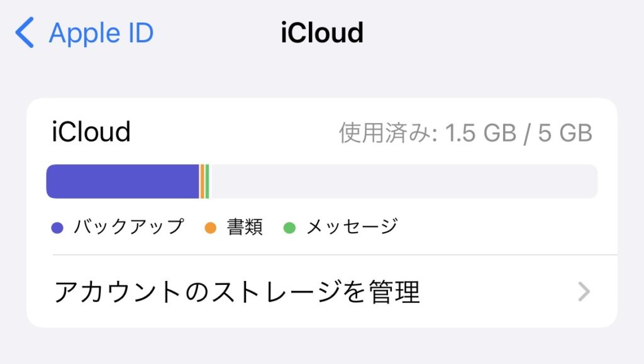Tap the 使用済み: 1.5 GB / 5 GB text
The height and width of the screenshot is (364, 644).
pyautogui.click(x=465, y=133)
